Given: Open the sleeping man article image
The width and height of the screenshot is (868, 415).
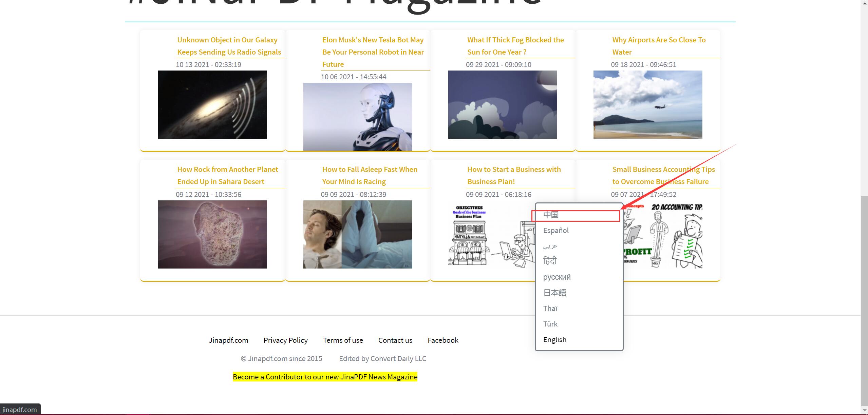Looking at the screenshot, I should [358, 234].
